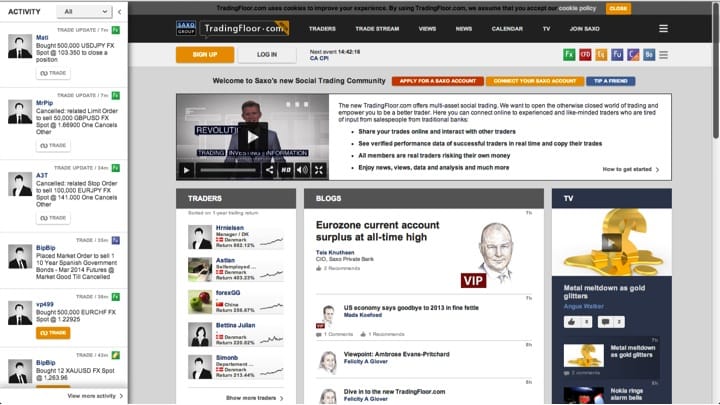Play the intro video using the center play button
720x405 pixels.
[x=252, y=135]
